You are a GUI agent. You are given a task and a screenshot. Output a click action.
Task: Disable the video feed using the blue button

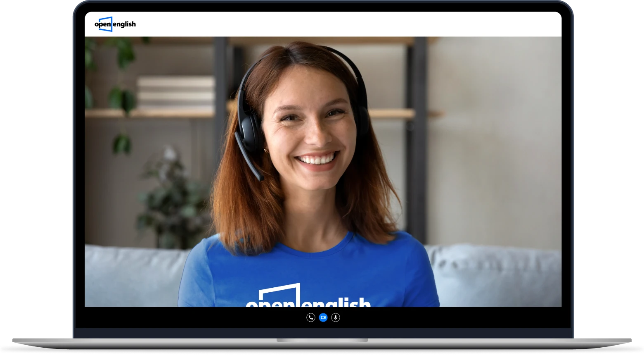(323, 317)
